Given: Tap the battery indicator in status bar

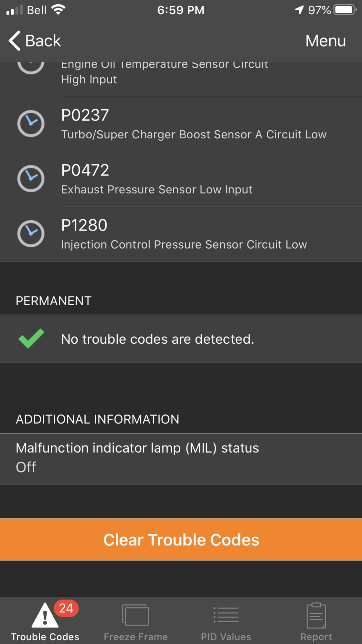Looking at the screenshot, I should tap(345, 10).
